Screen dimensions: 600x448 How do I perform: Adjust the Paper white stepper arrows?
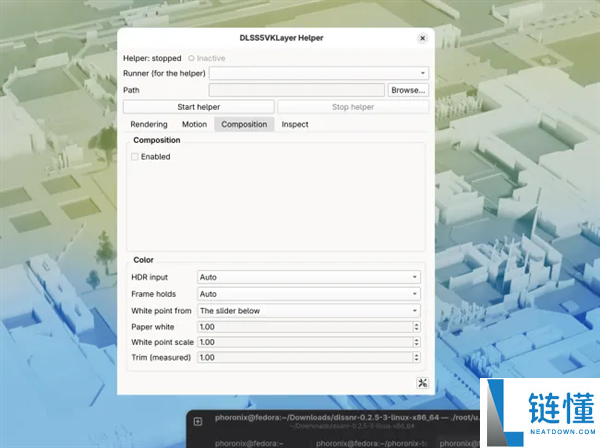[417, 327]
